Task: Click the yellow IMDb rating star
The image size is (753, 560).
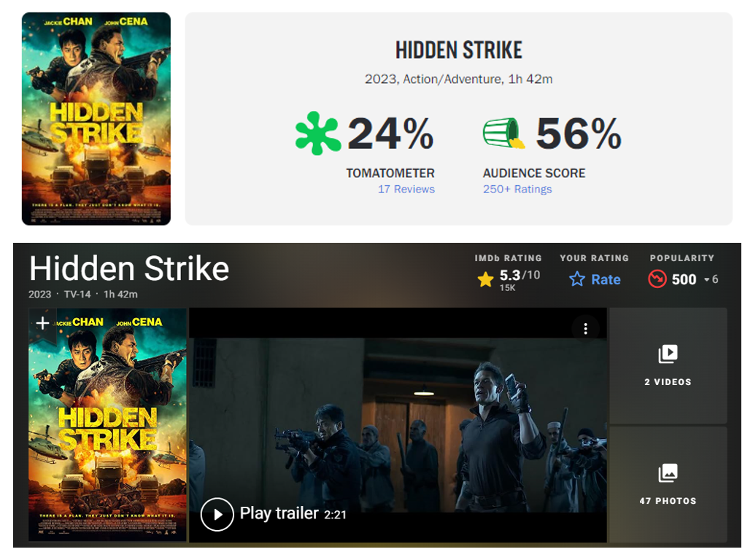Action: tap(485, 279)
